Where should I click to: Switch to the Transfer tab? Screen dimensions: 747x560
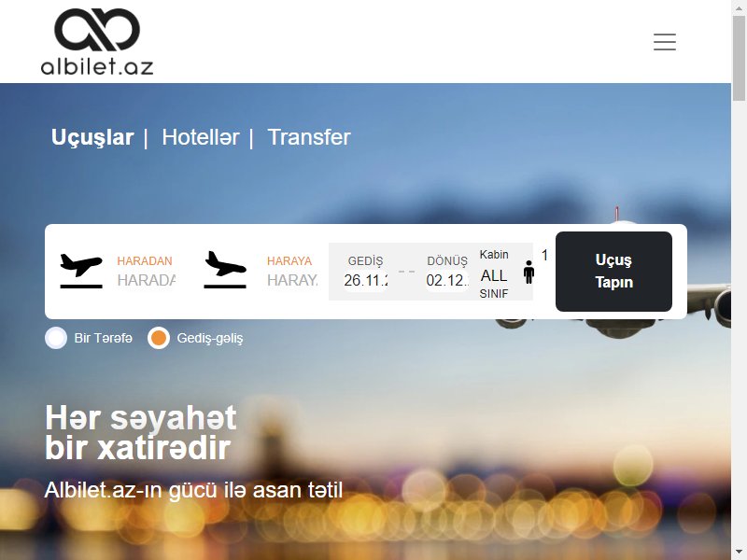(309, 137)
